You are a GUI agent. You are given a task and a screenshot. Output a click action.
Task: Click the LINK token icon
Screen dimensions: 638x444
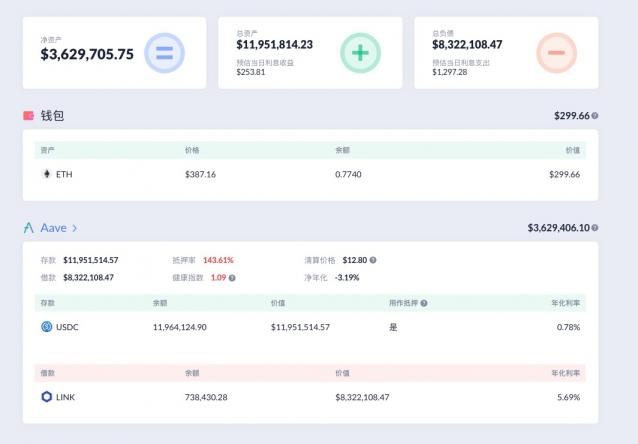(x=47, y=397)
